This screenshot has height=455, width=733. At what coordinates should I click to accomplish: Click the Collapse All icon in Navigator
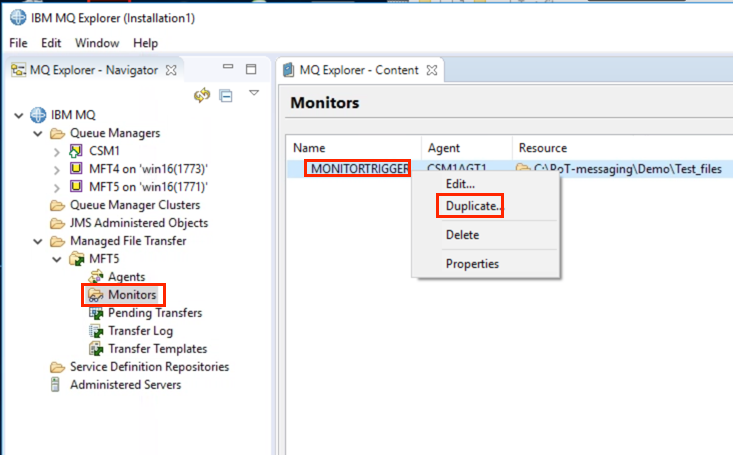click(x=226, y=96)
